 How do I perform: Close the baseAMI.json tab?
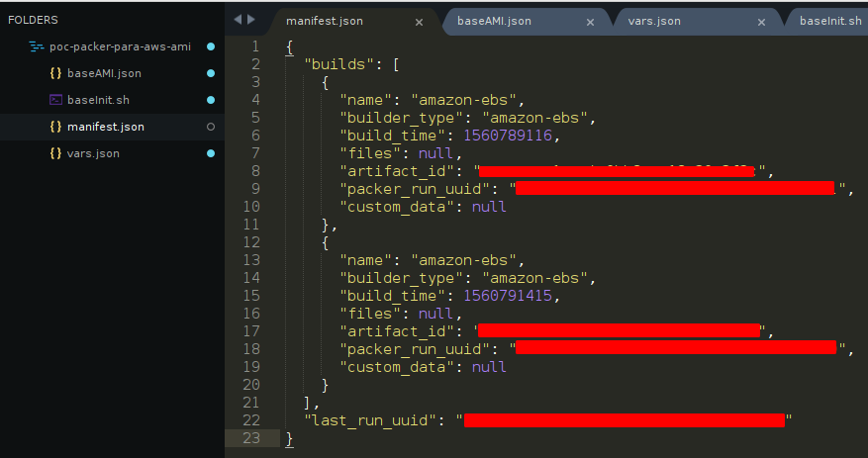click(x=590, y=21)
